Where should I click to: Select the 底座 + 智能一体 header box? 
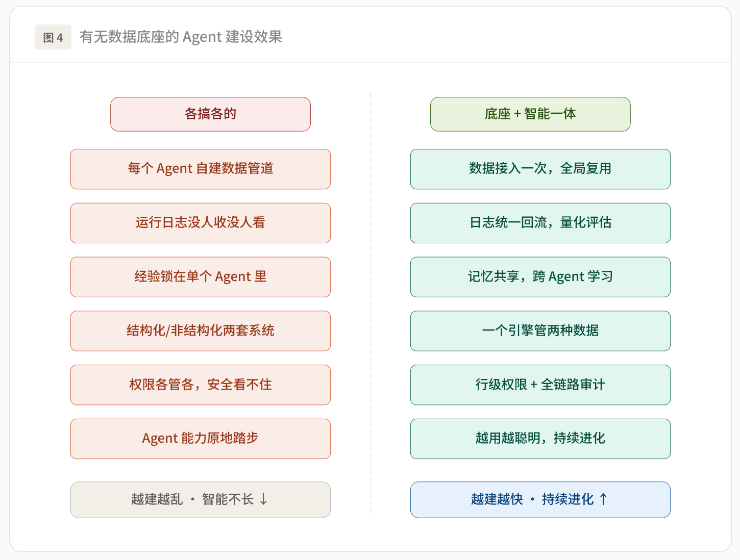(x=530, y=114)
